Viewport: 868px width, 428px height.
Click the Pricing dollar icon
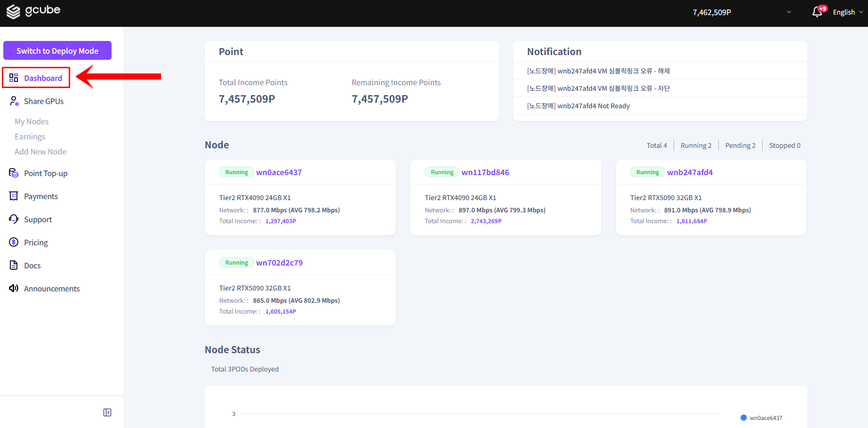coord(14,242)
